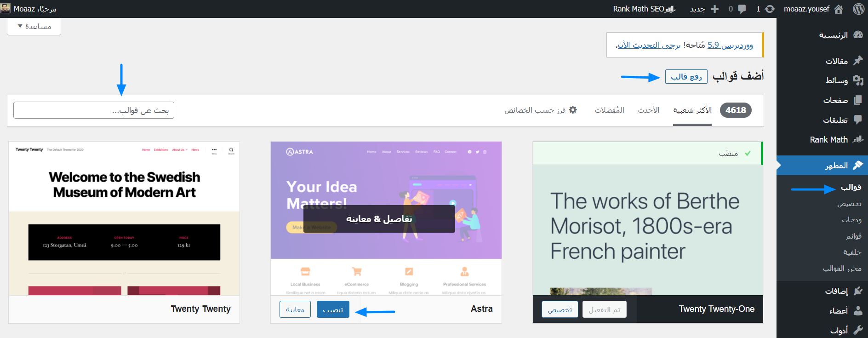Open the خلفية background submenu item
Screen dimensions: 868x338
pyautogui.click(x=852, y=252)
